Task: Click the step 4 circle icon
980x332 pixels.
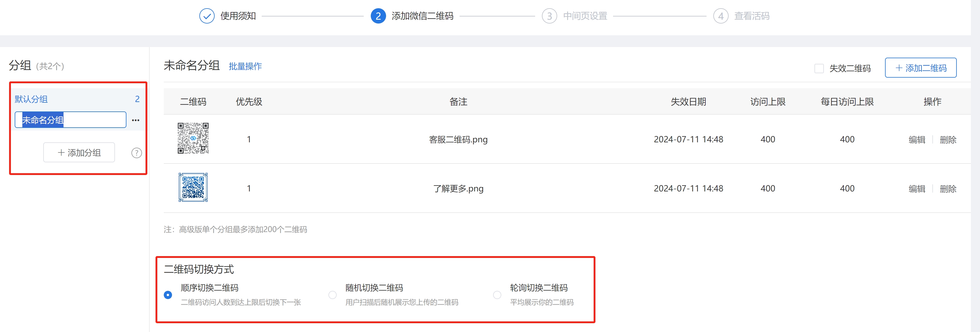Action: point(721,16)
